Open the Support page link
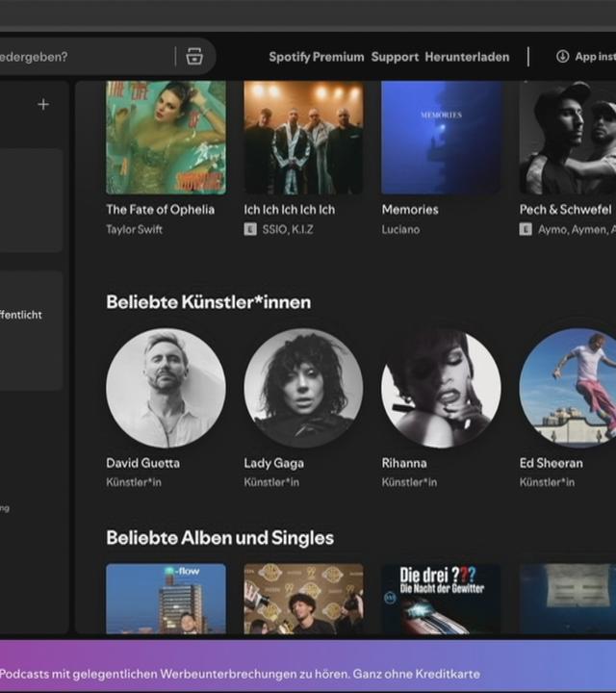 pos(395,57)
